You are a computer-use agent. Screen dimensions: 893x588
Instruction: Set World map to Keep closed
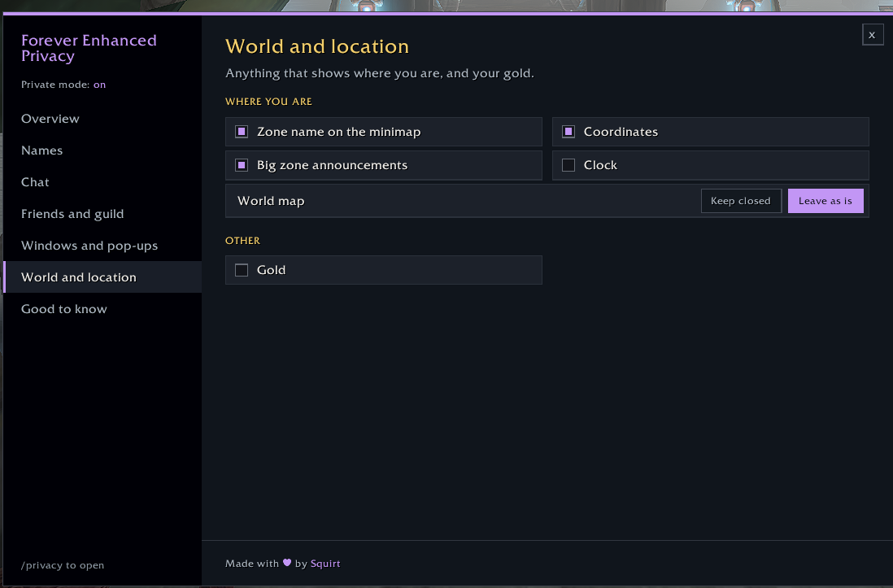click(x=741, y=201)
